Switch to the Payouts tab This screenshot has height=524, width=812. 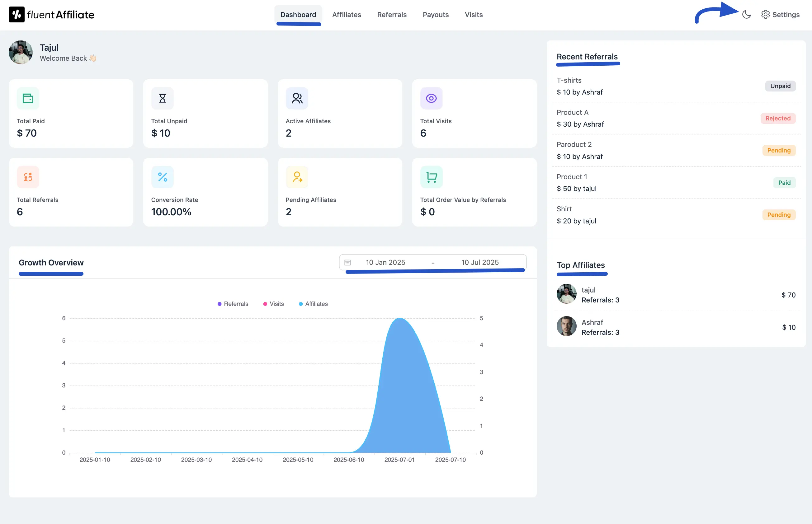point(436,15)
